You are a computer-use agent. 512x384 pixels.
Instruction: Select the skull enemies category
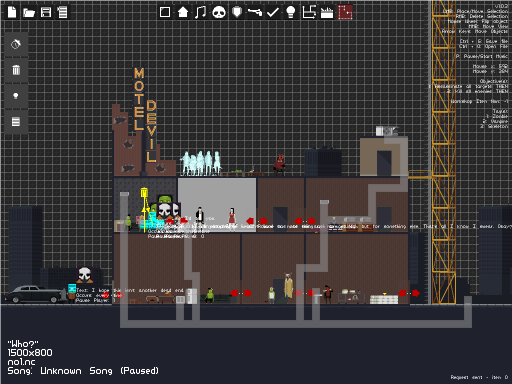coord(219,12)
